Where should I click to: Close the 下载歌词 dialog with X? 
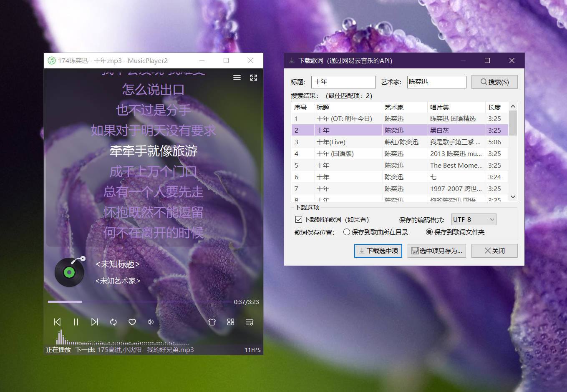(512, 60)
